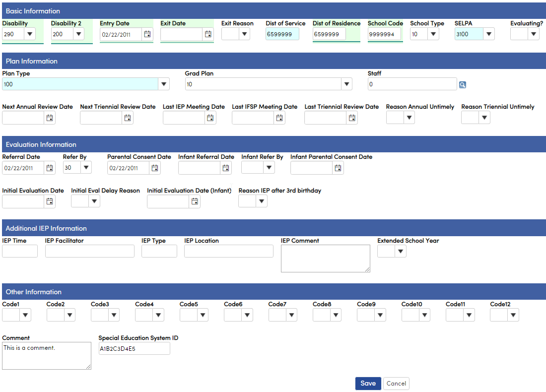Select the Special Education System ID field
Viewport: 546px width, 392px height.
134,348
